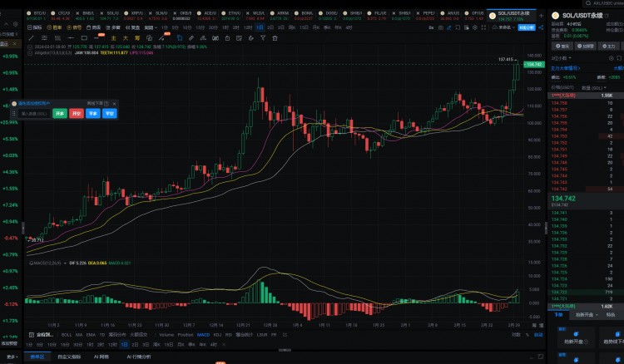Viewport: 624px width, 364px height.
Task: Open order book depth dropdown
Action: (561, 58)
